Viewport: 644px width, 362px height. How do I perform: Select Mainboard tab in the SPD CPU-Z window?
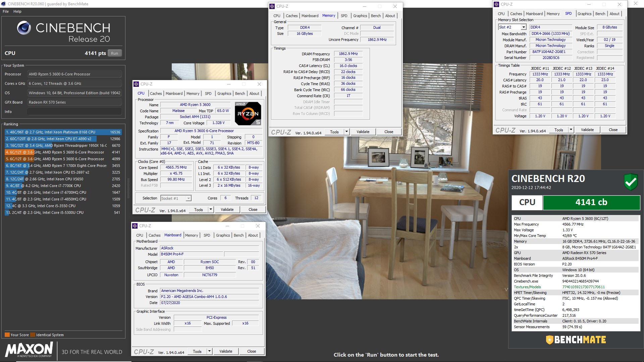pyautogui.click(x=534, y=14)
